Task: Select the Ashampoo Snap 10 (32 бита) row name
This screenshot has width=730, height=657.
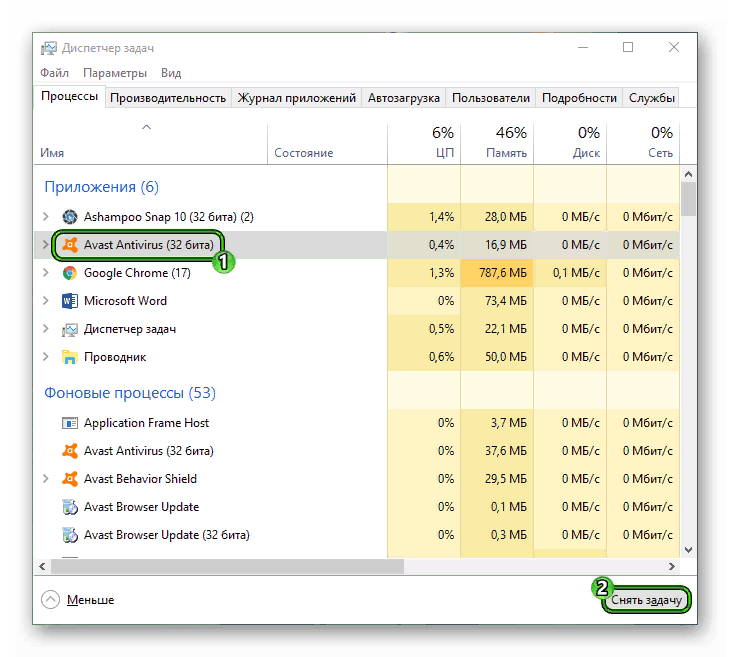Action: tap(169, 217)
